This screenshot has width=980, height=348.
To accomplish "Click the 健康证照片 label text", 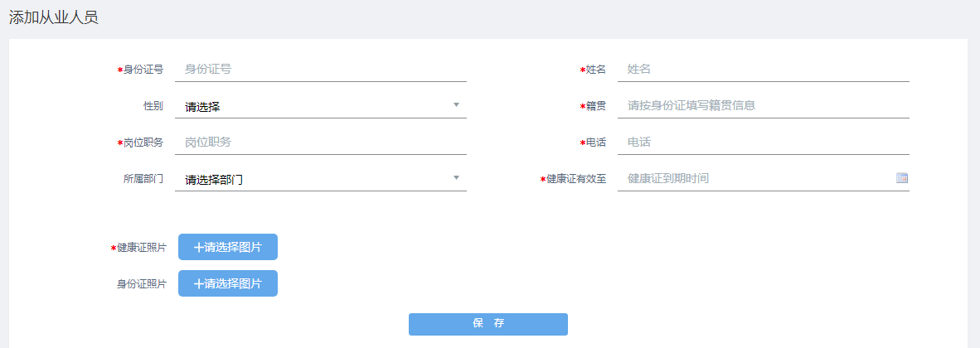I will point(142,248).
